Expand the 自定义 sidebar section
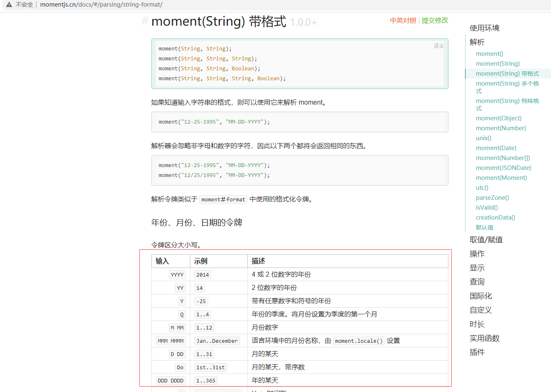This screenshot has height=392, width=551. coord(481,310)
